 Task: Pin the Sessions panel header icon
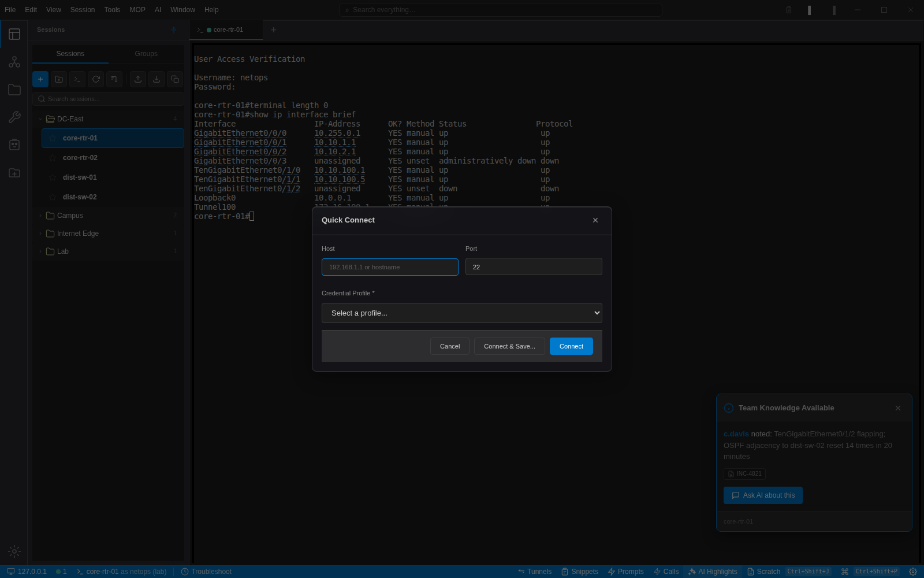[x=174, y=29]
